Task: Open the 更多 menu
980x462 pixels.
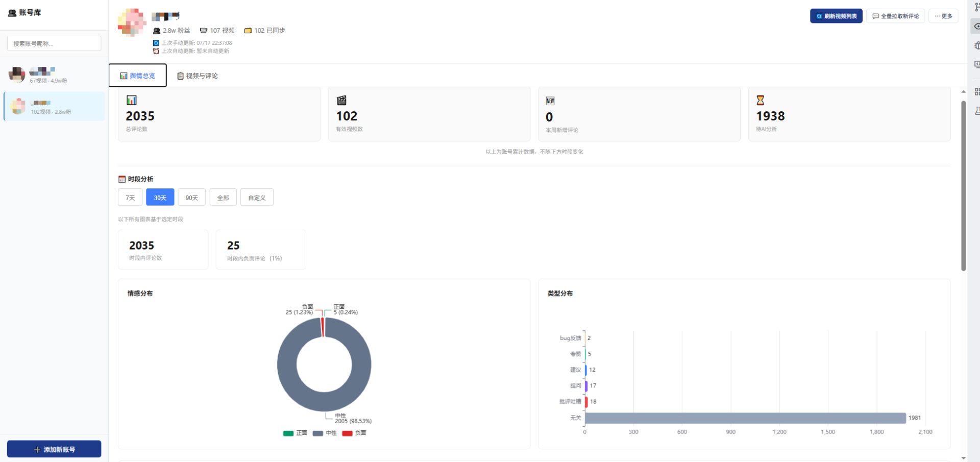Action: pyautogui.click(x=943, y=16)
